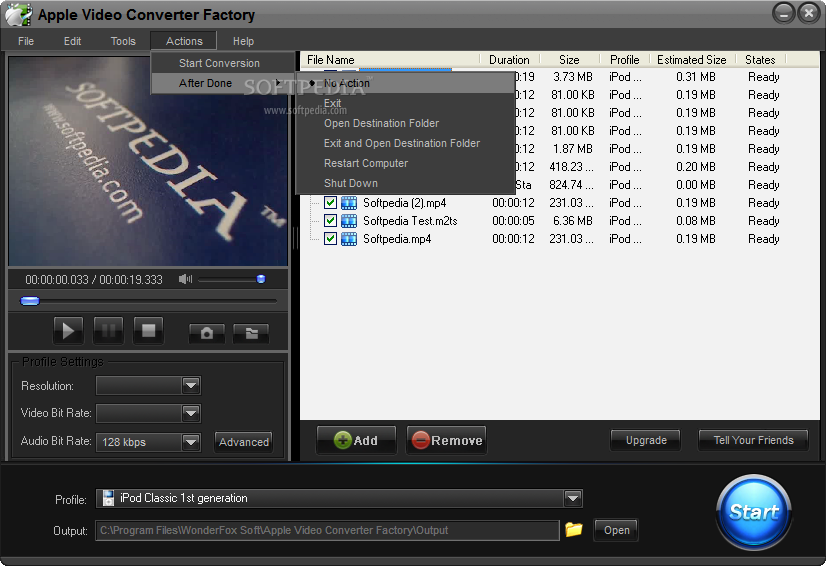The height and width of the screenshot is (566, 826).
Task: Select the Softpedia Test.m2ts file name
Action: 410,221
